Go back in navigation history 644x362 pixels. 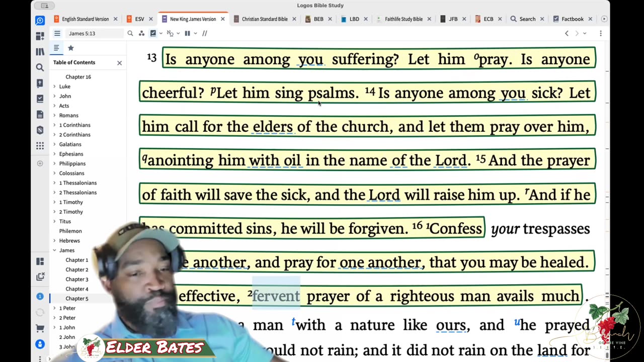(x=567, y=33)
